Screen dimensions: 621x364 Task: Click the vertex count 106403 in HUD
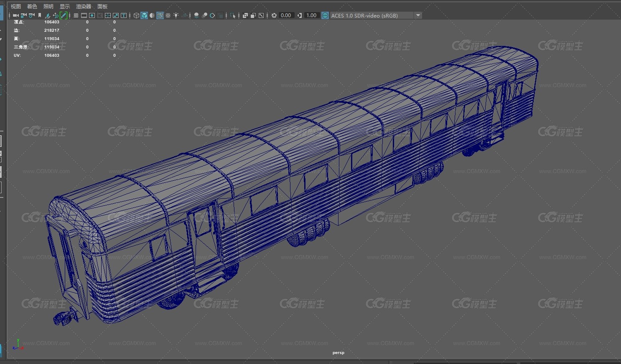click(x=52, y=22)
